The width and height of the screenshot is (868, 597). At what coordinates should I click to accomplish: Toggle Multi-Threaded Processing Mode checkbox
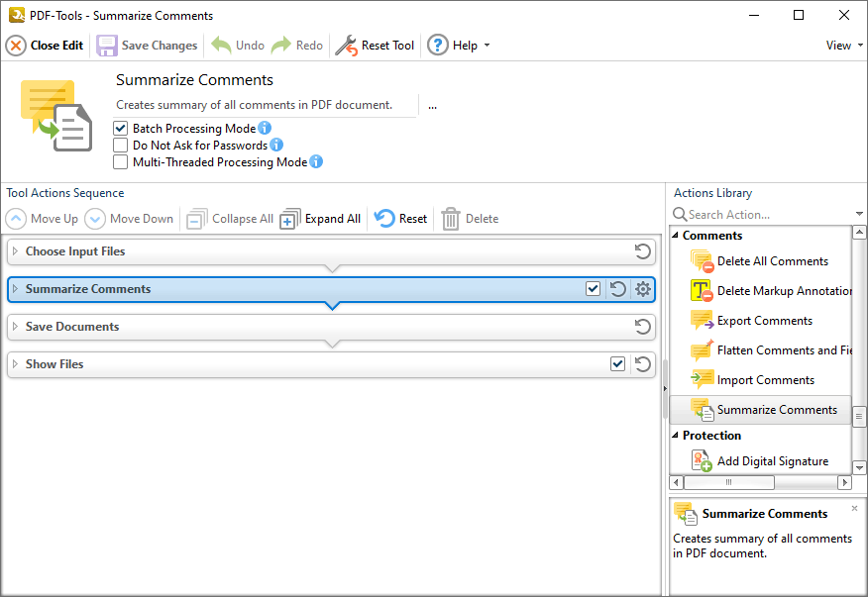pyautogui.click(x=120, y=162)
